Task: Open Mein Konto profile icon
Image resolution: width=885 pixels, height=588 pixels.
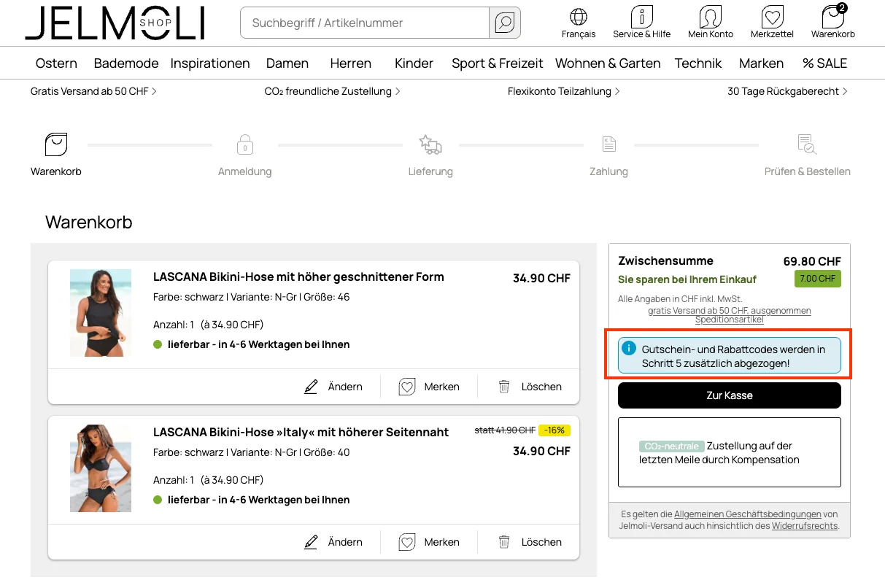Action: [710, 16]
